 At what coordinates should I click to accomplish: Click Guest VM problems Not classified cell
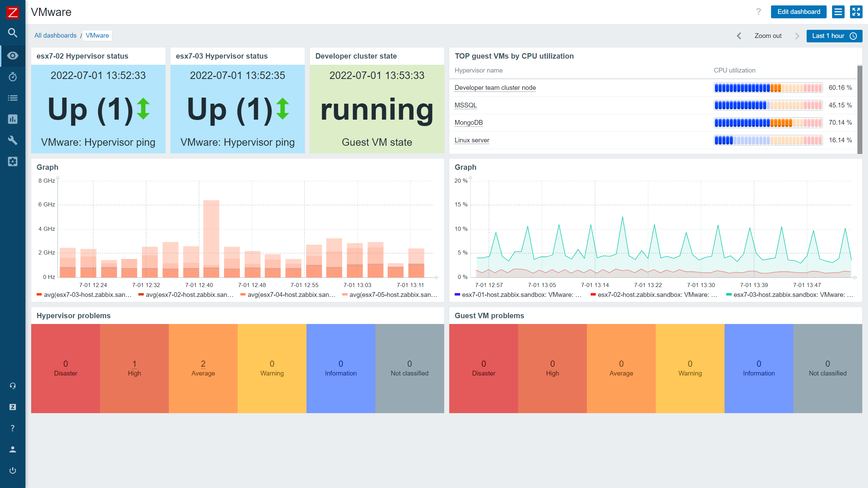(828, 368)
